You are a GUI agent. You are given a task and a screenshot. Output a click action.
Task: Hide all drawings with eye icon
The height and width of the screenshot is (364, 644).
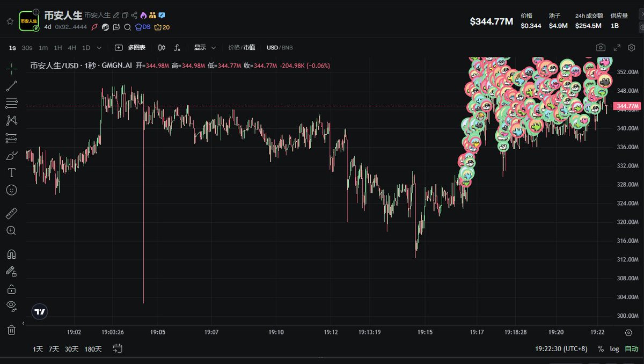(11, 306)
